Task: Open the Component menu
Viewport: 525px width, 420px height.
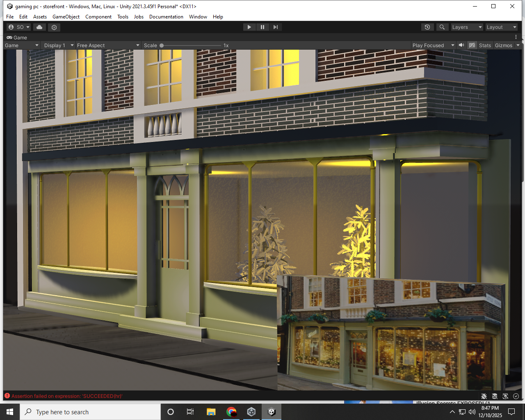Action: pos(98,17)
